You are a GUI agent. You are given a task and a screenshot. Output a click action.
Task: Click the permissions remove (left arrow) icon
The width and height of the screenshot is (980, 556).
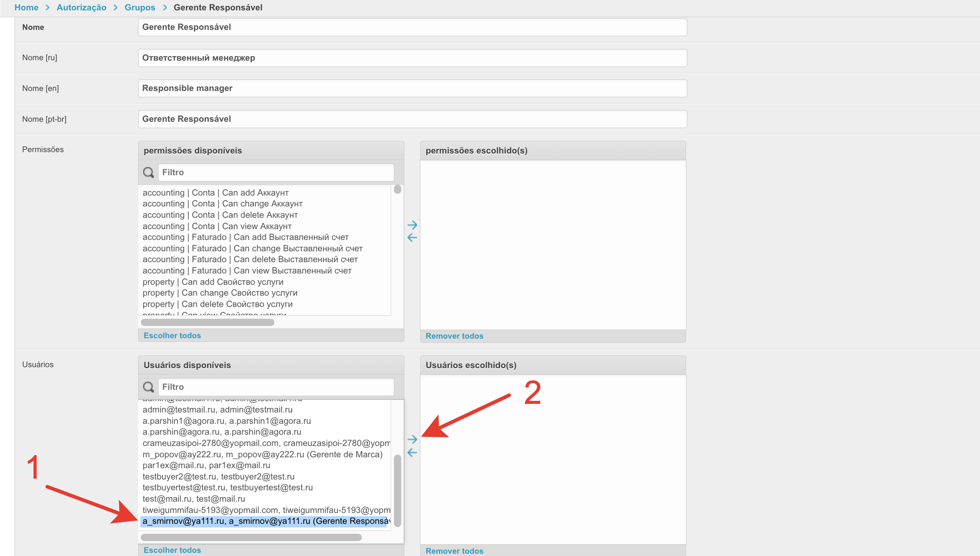412,238
